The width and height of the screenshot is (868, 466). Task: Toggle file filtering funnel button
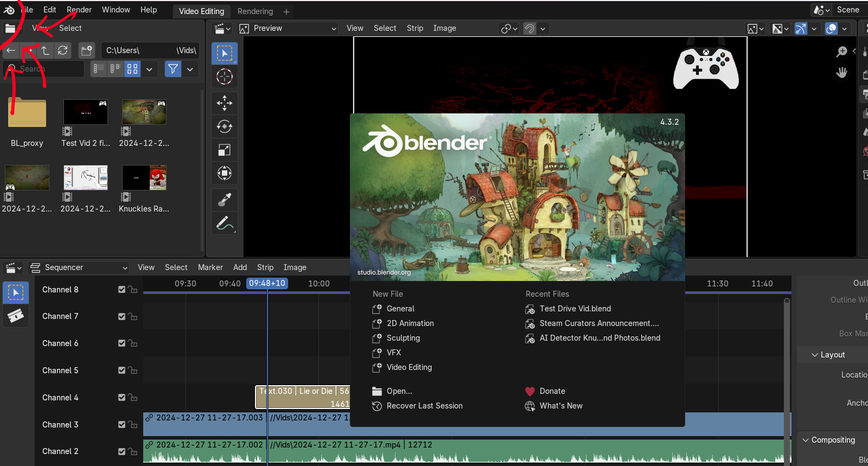173,69
